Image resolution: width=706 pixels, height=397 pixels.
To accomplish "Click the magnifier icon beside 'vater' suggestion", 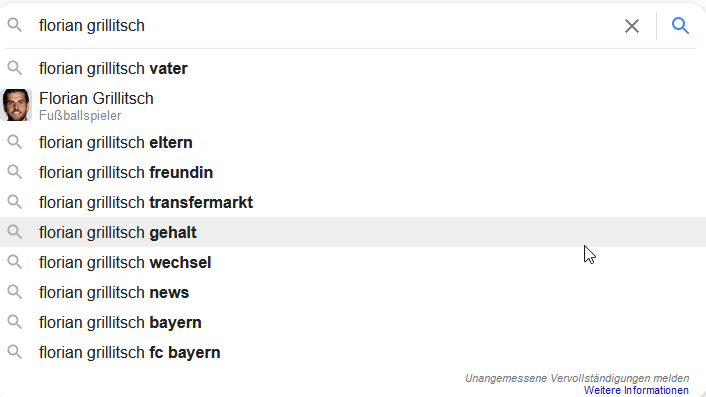I will tap(15, 68).
